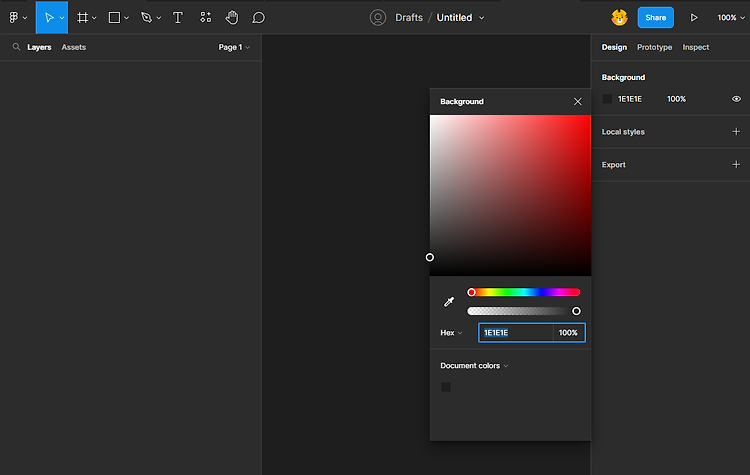This screenshot has height=475, width=750.
Task: Select the Hand tool
Action: (x=232, y=18)
